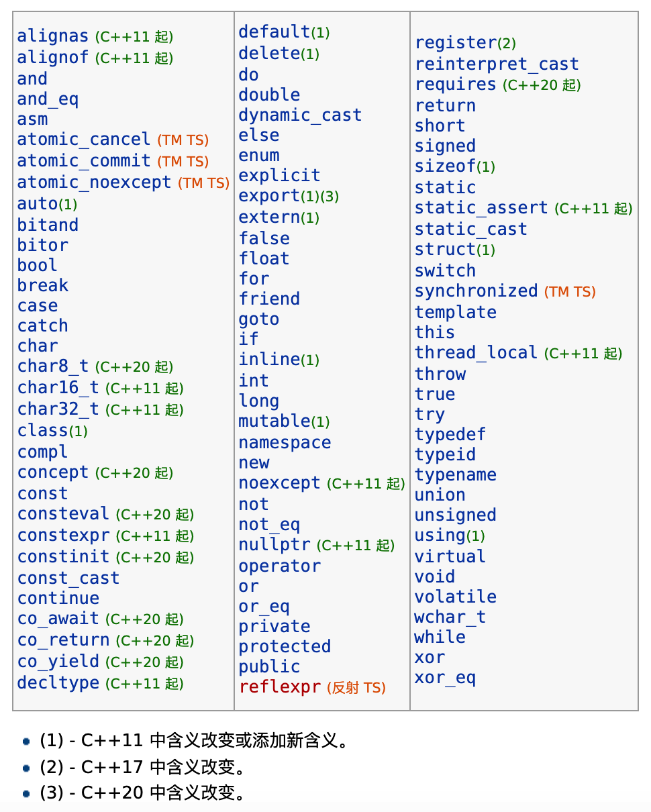The image size is (651, 812).
Task: Open the reinterpret_cast keyword link
Action: [x=497, y=64]
